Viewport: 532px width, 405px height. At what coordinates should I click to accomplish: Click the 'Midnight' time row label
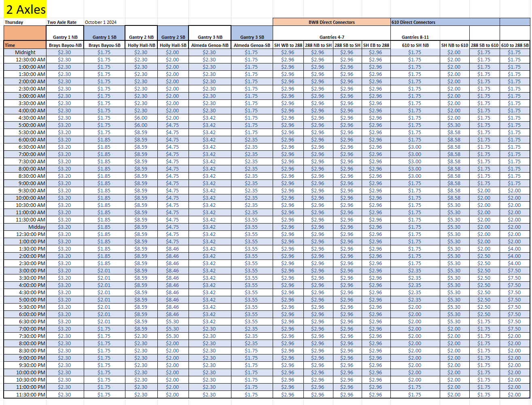click(x=25, y=53)
